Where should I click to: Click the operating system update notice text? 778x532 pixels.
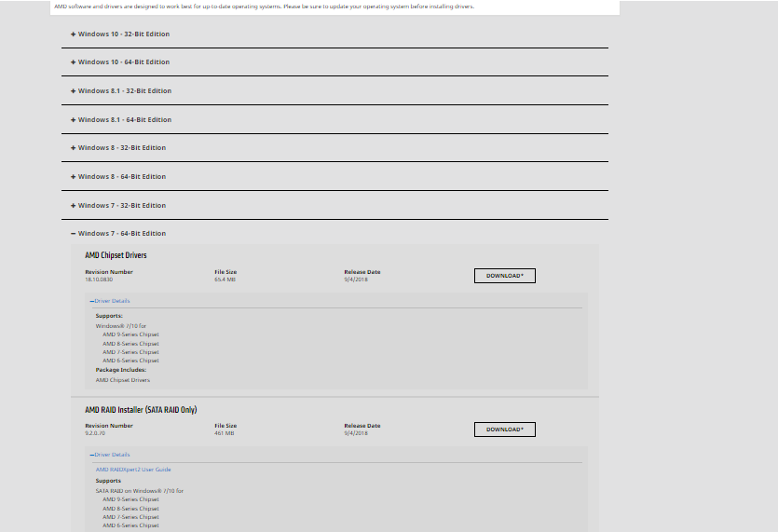[x=264, y=7]
